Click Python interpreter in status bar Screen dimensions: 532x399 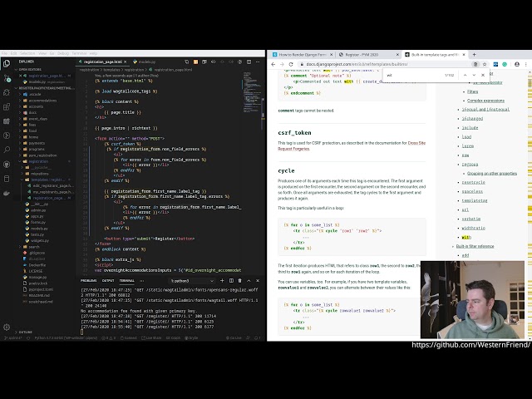66,338
